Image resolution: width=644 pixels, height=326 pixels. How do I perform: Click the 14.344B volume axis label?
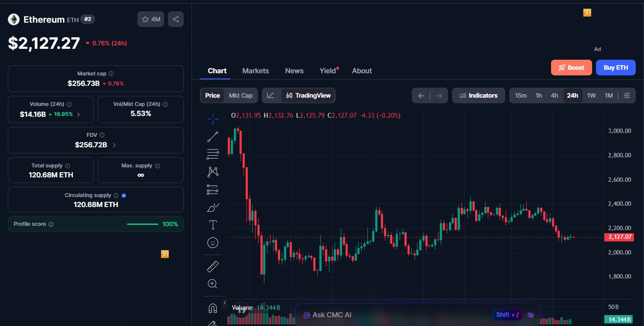[x=619, y=319]
